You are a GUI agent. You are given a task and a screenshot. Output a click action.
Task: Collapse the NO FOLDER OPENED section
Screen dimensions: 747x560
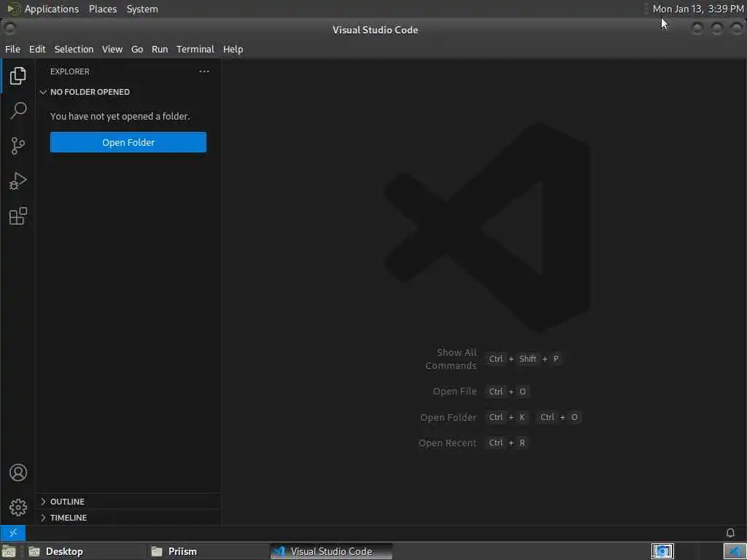coord(128,92)
